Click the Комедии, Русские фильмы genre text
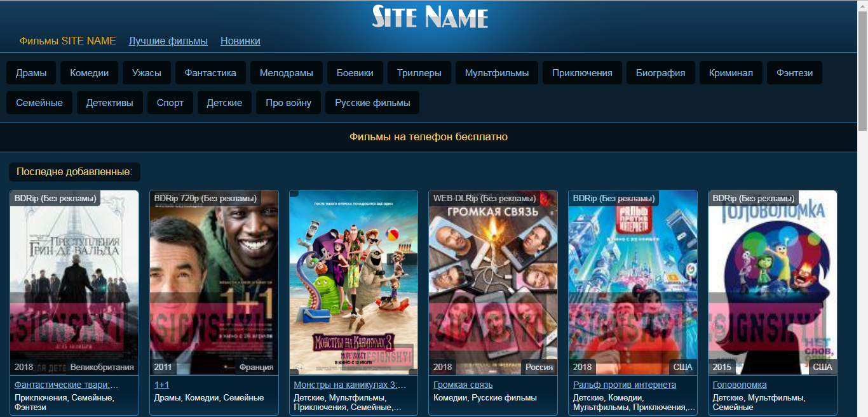Screen dimensions: 868x417 pyautogui.click(x=485, y=398)
